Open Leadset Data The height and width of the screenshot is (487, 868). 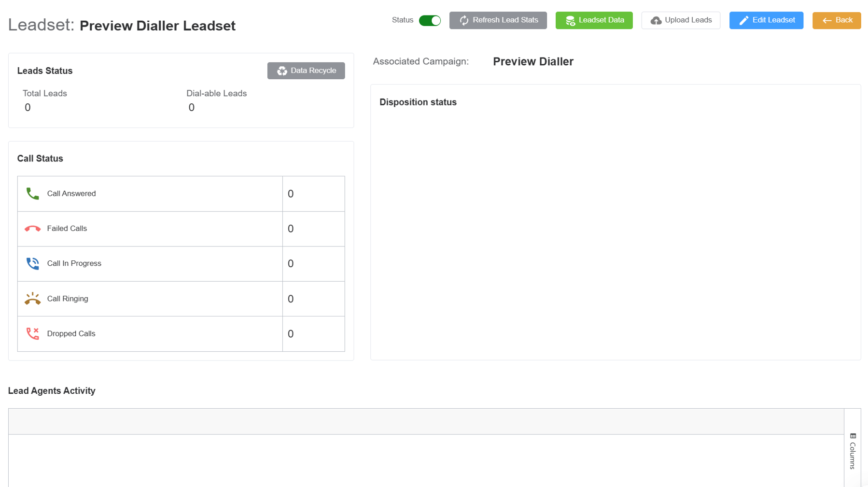click(594, 20)
